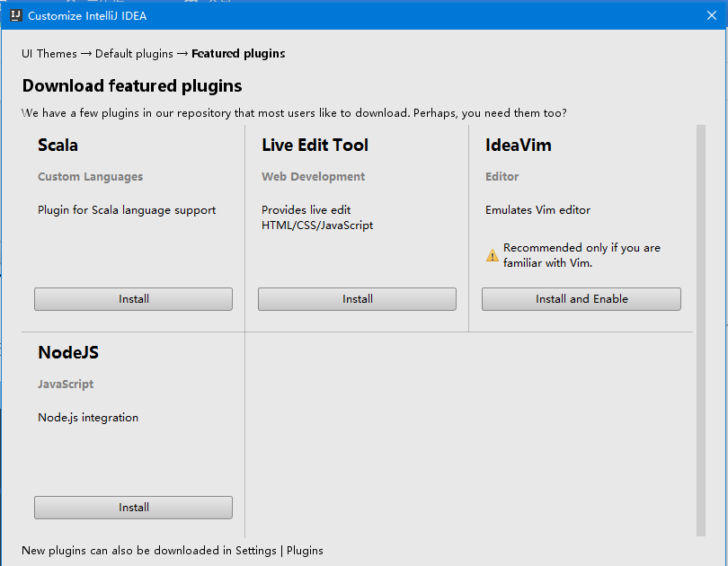
Task: Click the JavaScript category label
Action: [x=66, y=385]
